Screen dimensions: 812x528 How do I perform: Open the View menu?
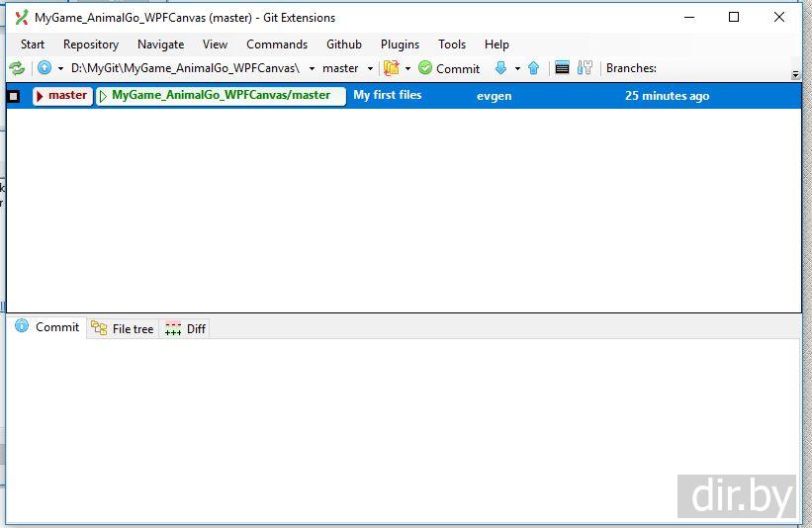215,44
